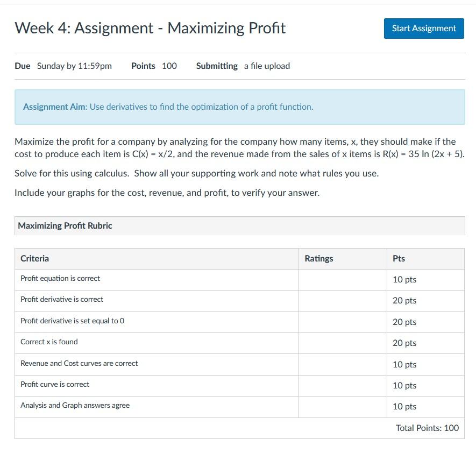Screen dimensions: 476x453
Task: Click the Analysis and Graph answers agree row
Action: coord(75,406)
